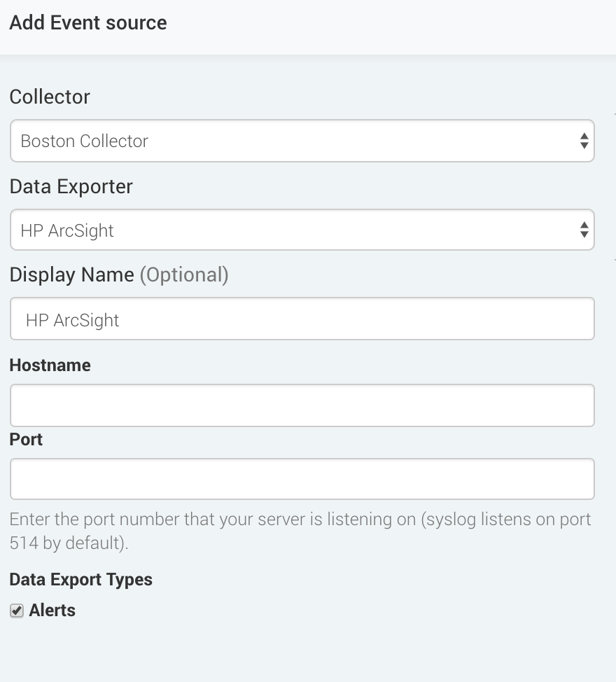This screenshot has width=616, height=682.
Task: Click into the empty Hostname field
Action: 302,405
